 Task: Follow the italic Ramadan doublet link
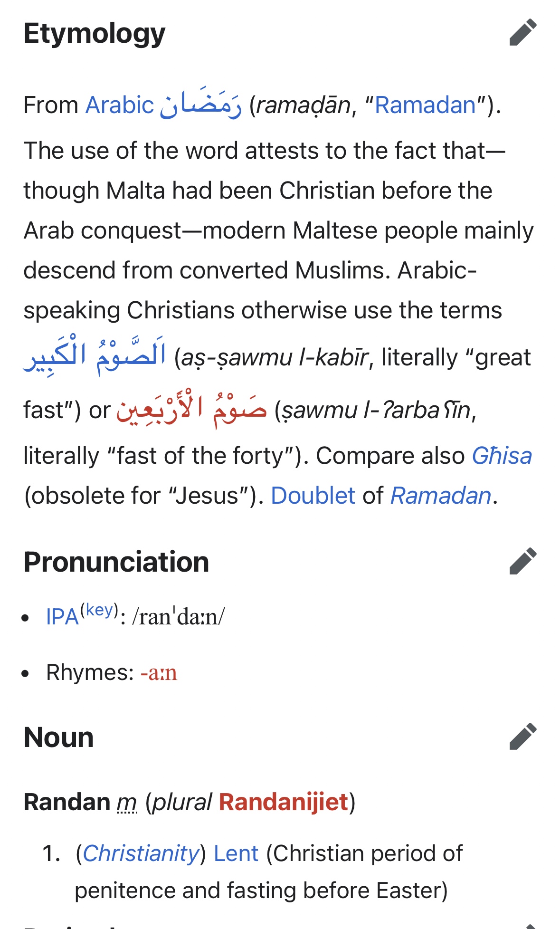pos(440,496)
